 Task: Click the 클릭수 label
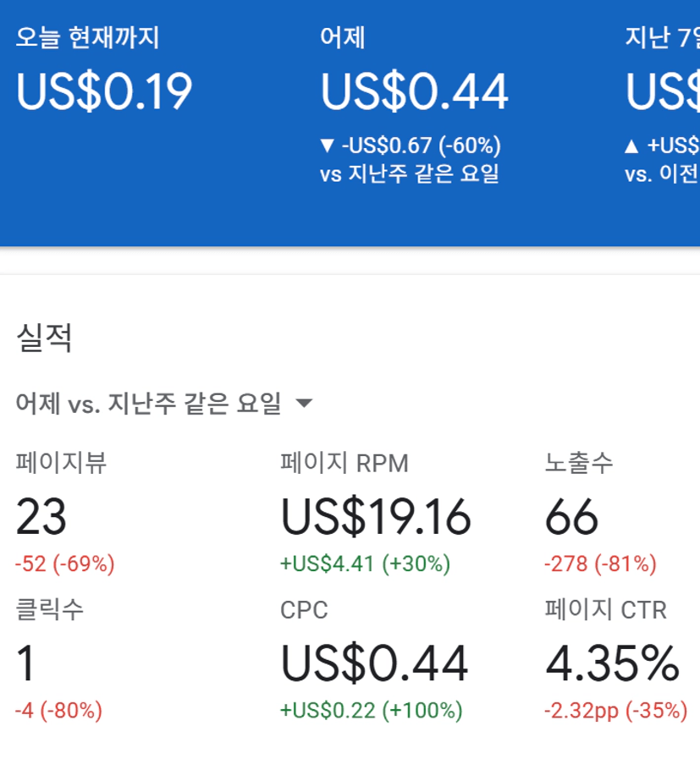(50, 609)
